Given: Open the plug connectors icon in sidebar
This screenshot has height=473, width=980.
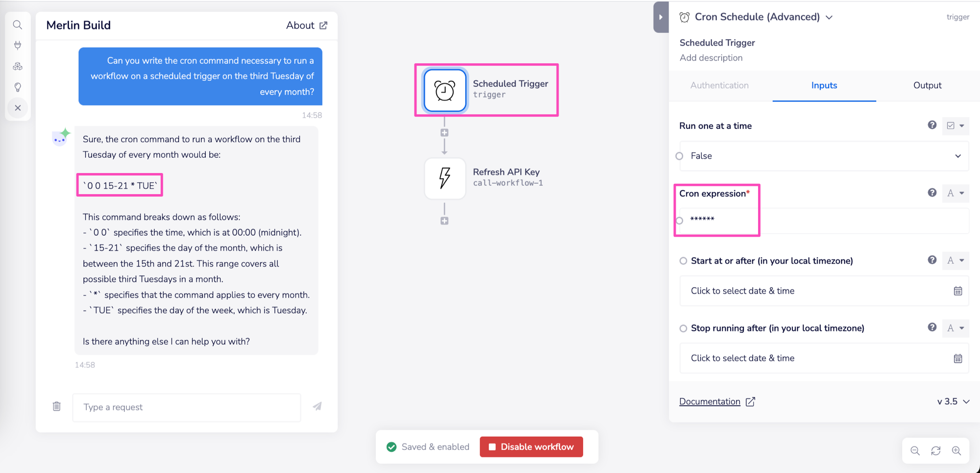Looking at the screenshot, I should pos(18,46).
